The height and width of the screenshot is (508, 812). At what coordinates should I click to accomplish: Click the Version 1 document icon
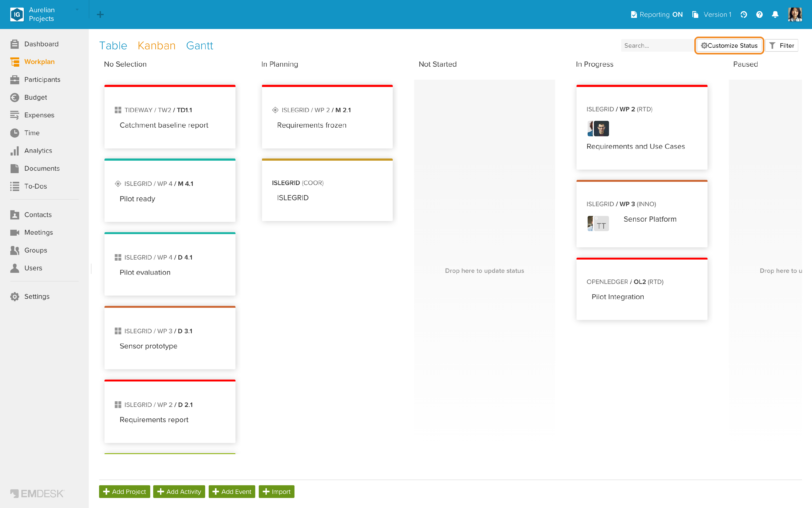(x=695, y=14)
